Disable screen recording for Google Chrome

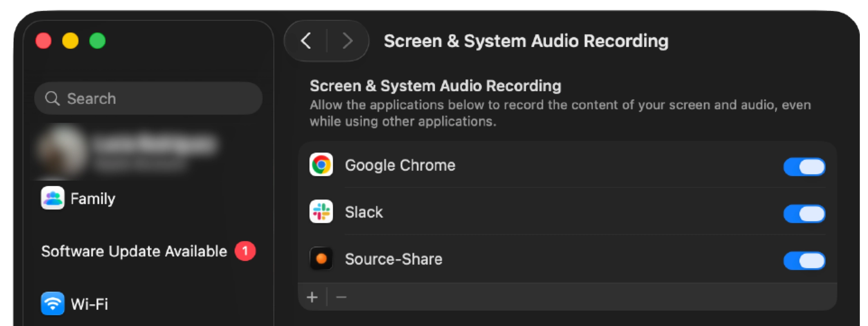point(804,167)
